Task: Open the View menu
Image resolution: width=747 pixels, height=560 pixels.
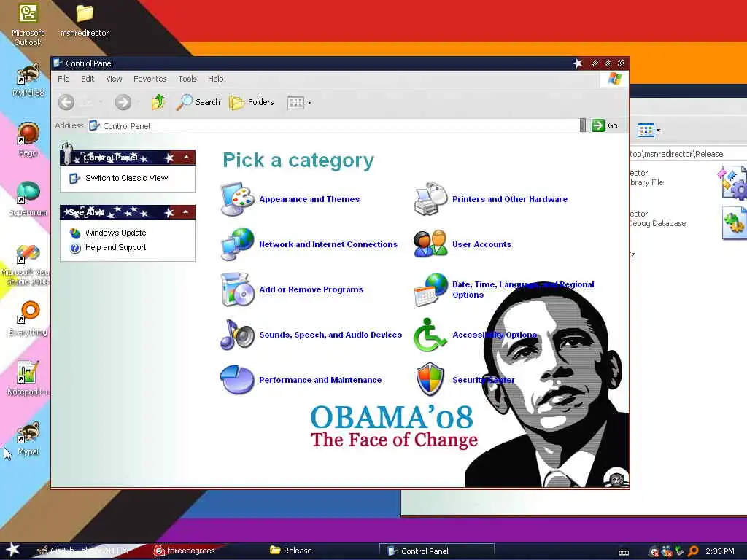Action: (x=114, y=79)
